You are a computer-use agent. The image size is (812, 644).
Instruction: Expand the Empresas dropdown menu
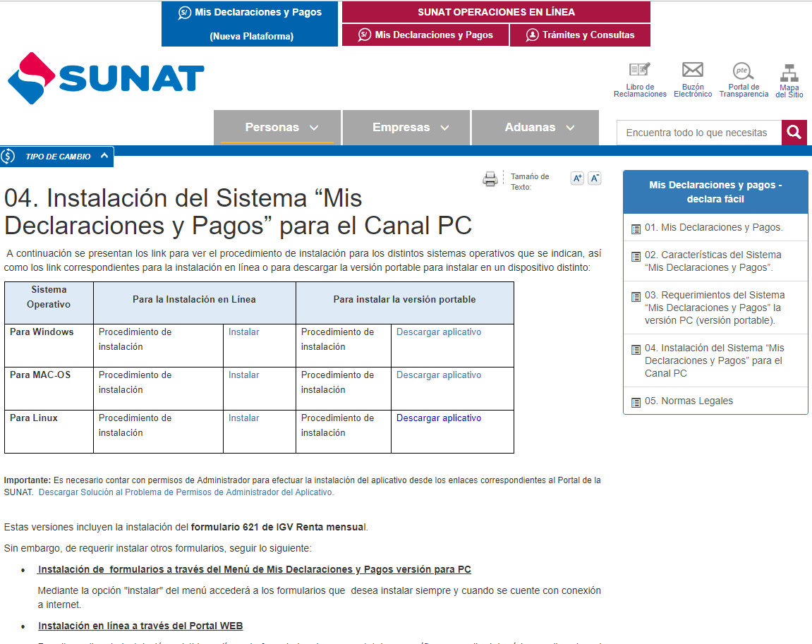406,127
